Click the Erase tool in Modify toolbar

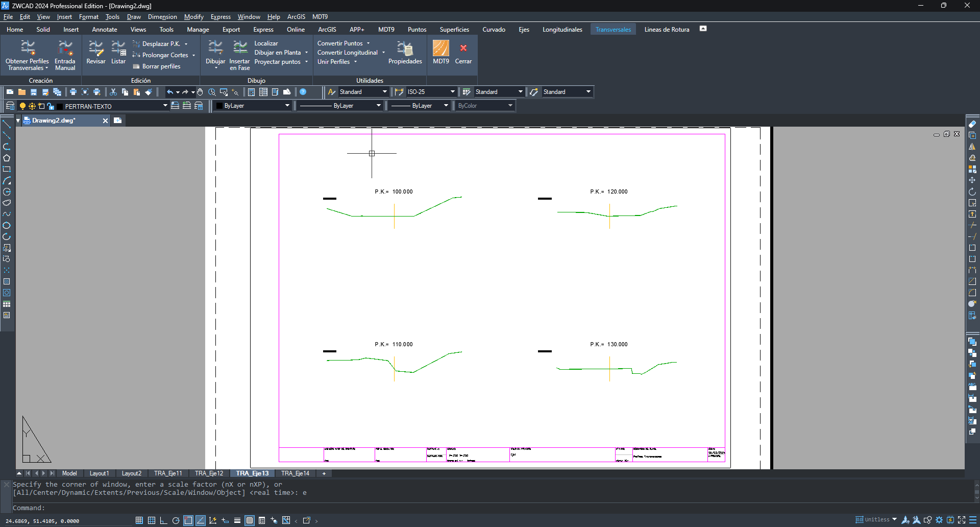point(972,124)
